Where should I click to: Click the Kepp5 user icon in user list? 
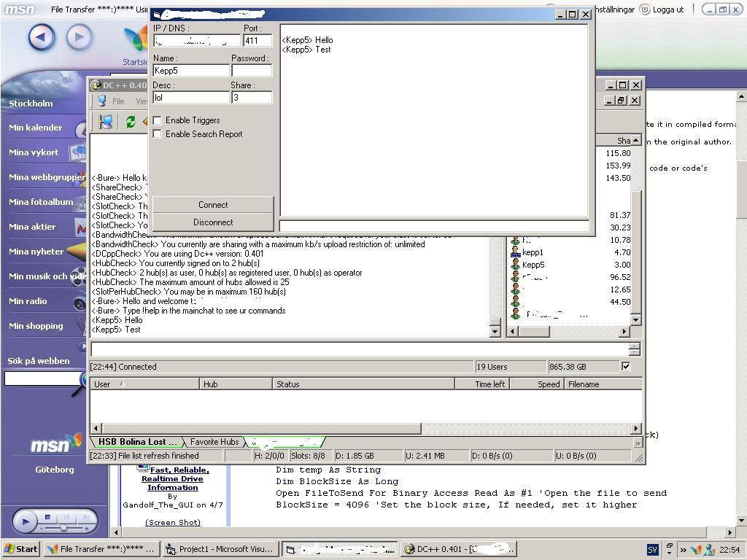pyautogui.click(x=516, y=265)
